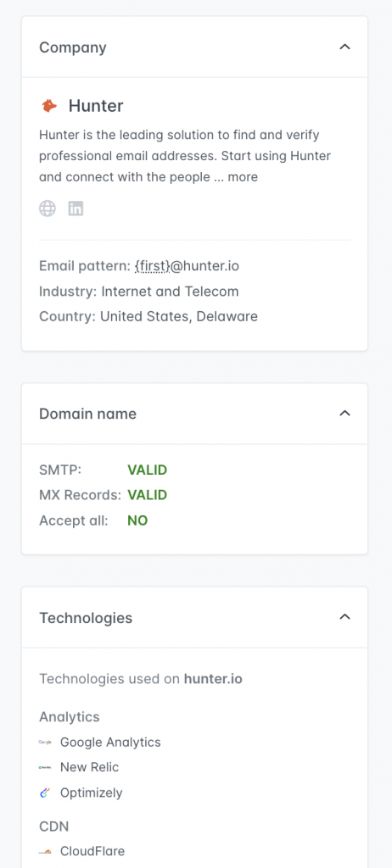Click the Optimizely logo icon
The width and height of the screenshot is (392, 868).
pyautogui.click(x=46, y=793)
